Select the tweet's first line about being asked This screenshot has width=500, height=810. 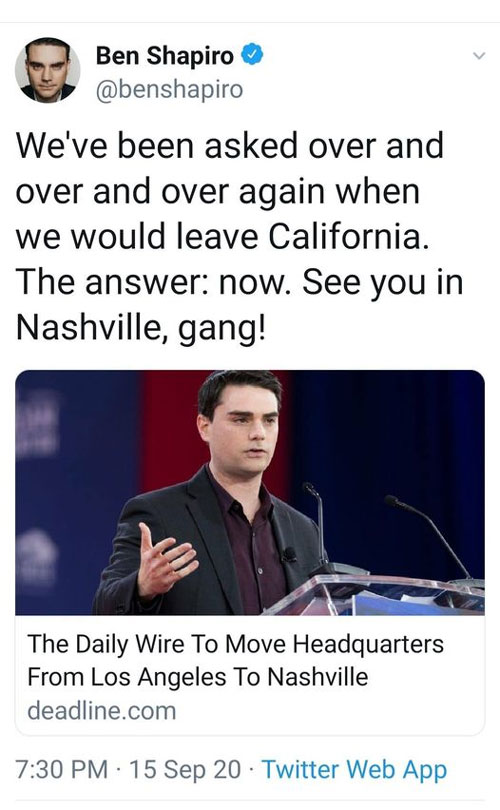tap(230, 145)
